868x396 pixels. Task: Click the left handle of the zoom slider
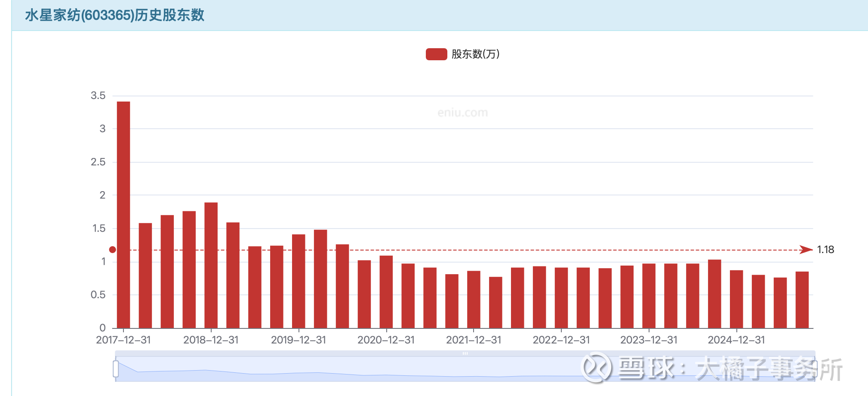(116, 369)
